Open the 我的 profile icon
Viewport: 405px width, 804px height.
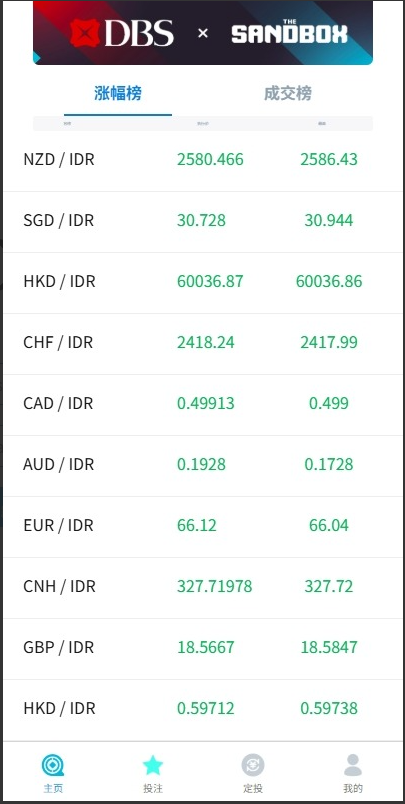353,765
